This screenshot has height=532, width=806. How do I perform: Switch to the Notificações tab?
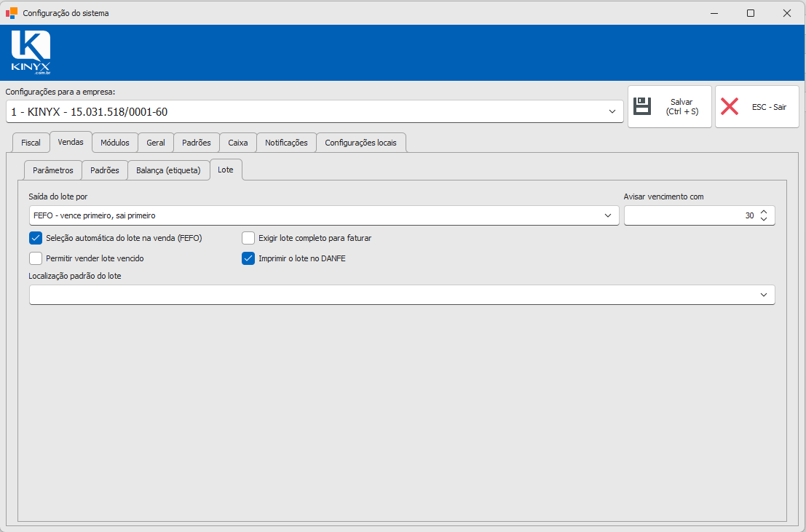pyautogui.click(x=286, y=143)
